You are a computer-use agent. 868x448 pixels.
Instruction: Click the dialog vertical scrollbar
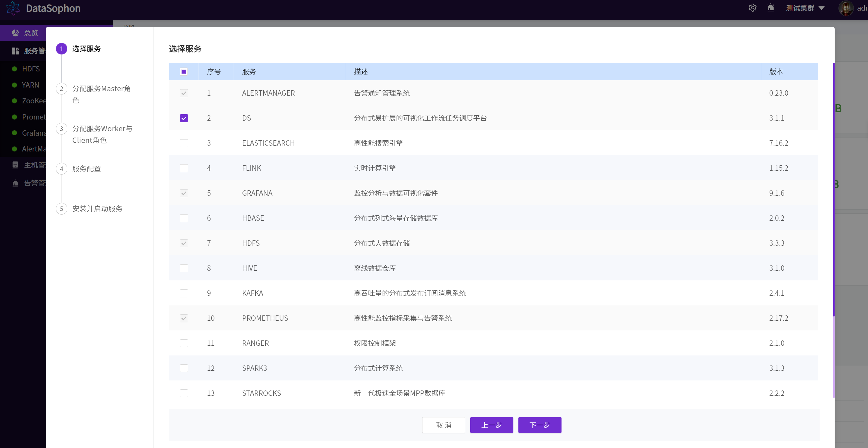click(x=834, y=190)
